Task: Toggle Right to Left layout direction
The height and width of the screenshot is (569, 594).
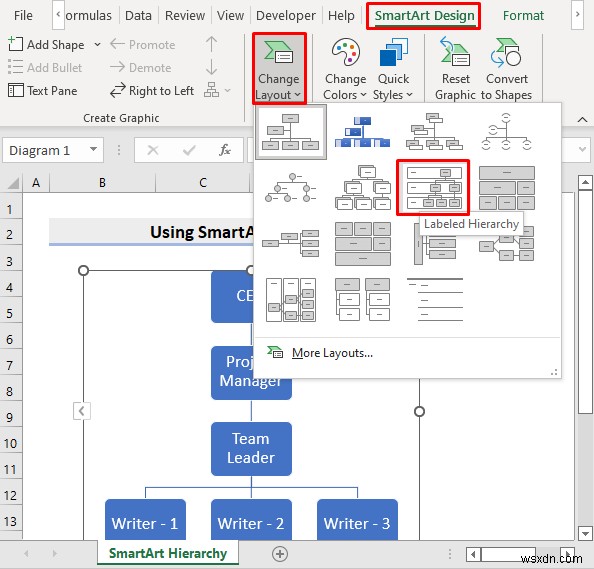Action: click(x=152, y=91)
